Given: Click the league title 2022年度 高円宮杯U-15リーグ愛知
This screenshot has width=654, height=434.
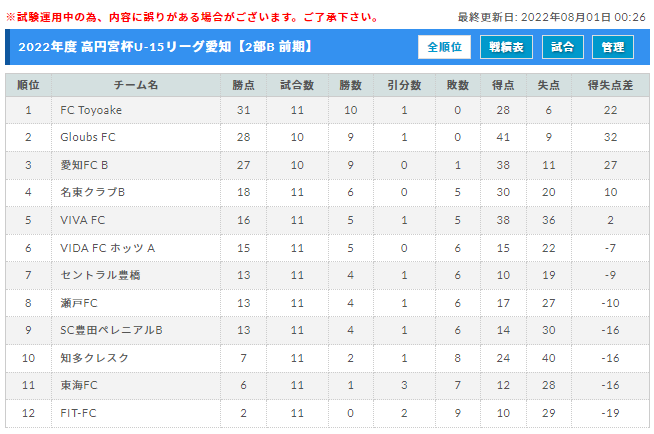Looking at the screenshot, I should click(124, 47).
